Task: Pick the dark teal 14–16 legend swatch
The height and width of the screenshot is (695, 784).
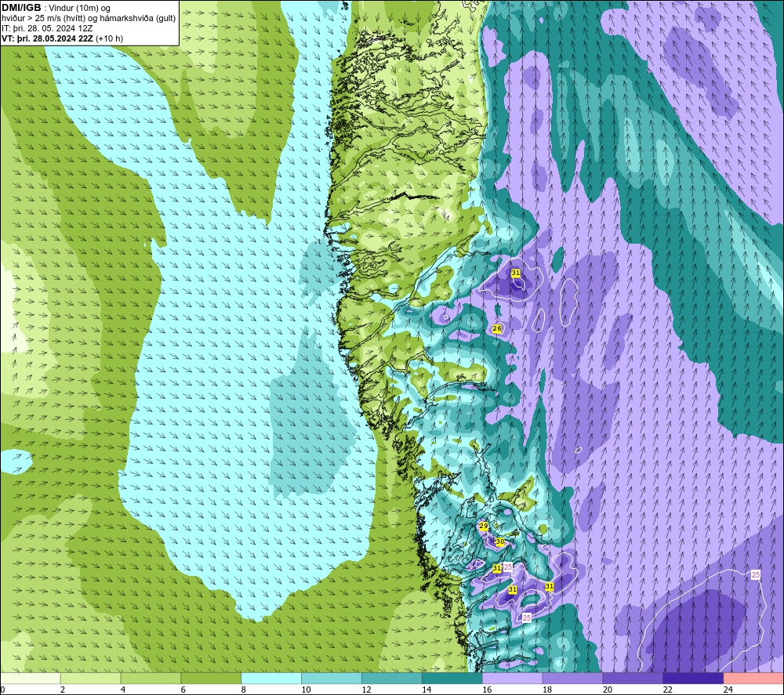Action: coord(452,678)
